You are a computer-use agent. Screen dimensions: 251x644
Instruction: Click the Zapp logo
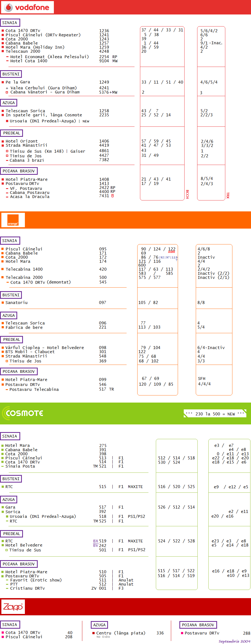coord(13,607)
